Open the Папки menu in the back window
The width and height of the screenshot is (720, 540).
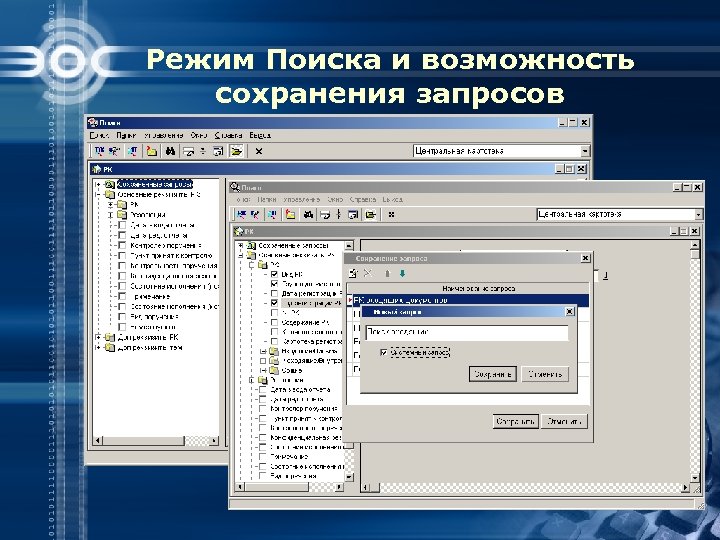click(x=126, y=135)
